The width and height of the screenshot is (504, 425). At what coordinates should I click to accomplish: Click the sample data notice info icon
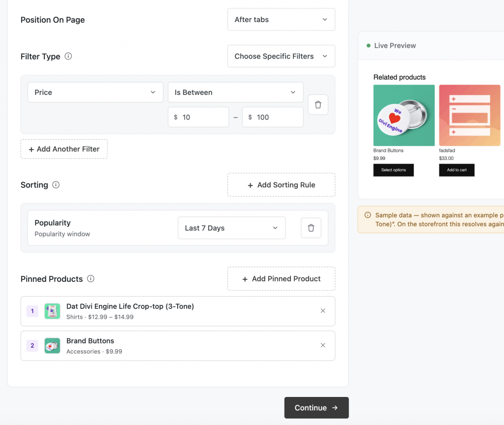368,215
